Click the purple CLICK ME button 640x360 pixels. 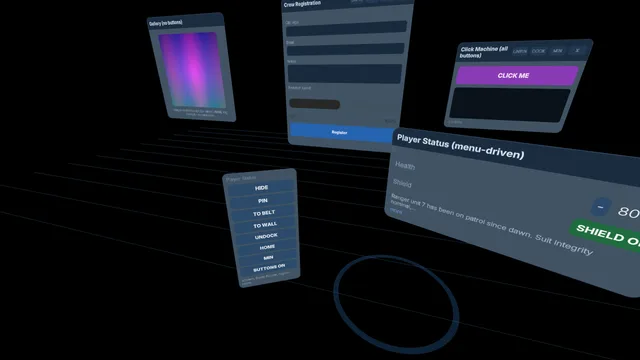point(517,76)
